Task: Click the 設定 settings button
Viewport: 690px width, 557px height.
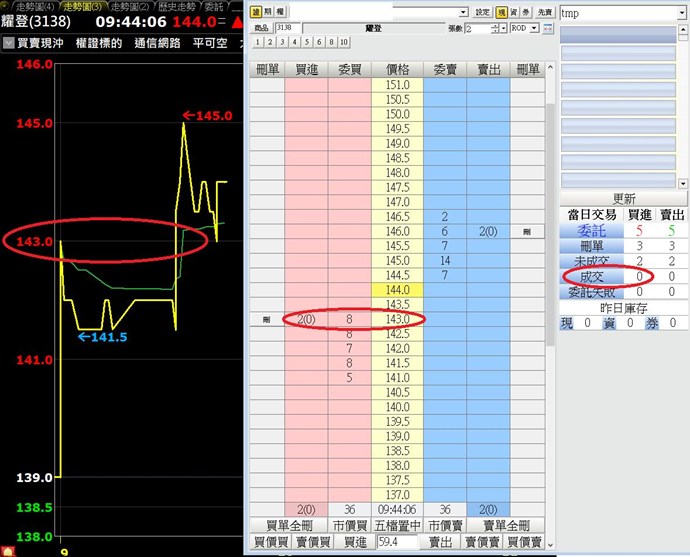Action: click(482, 12)
